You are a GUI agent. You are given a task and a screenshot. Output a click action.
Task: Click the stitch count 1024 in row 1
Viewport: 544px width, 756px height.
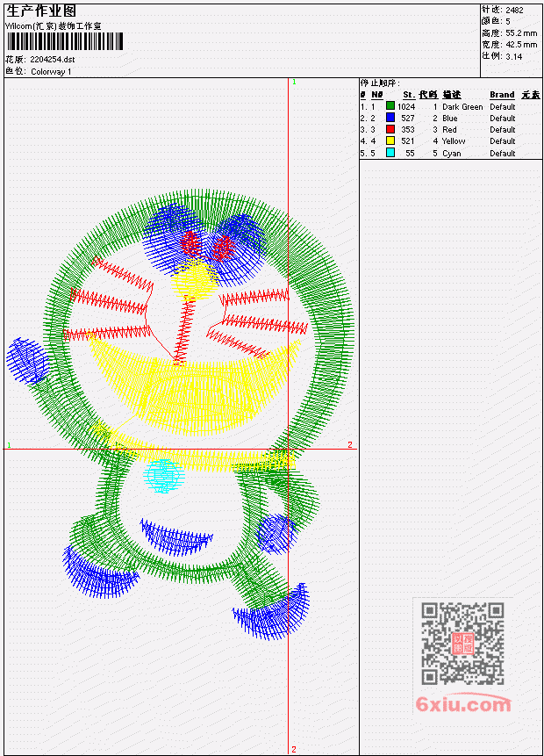(x=406, y=106)
